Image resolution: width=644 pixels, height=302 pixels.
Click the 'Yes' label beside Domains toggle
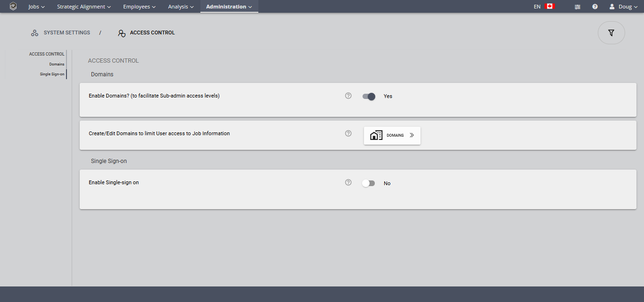coord(388,96)
